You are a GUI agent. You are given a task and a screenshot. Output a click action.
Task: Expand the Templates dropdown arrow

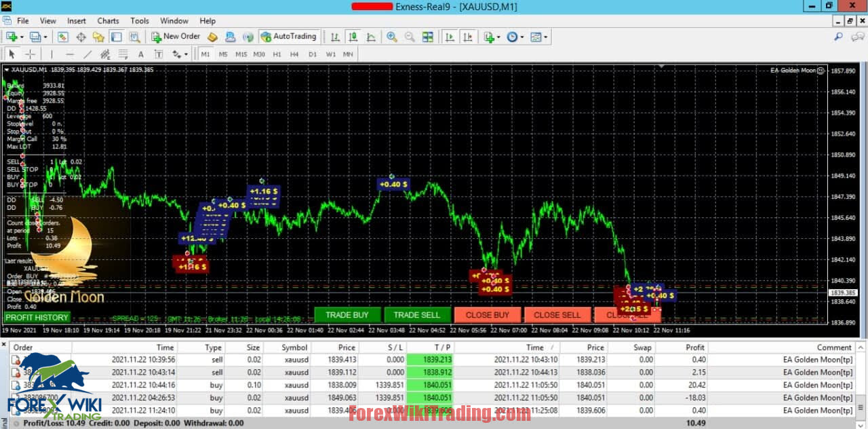(x=545, y=37)
